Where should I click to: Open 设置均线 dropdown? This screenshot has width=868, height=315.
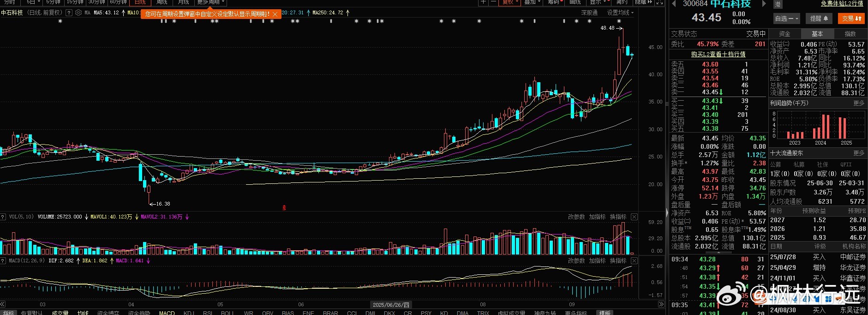620,13
